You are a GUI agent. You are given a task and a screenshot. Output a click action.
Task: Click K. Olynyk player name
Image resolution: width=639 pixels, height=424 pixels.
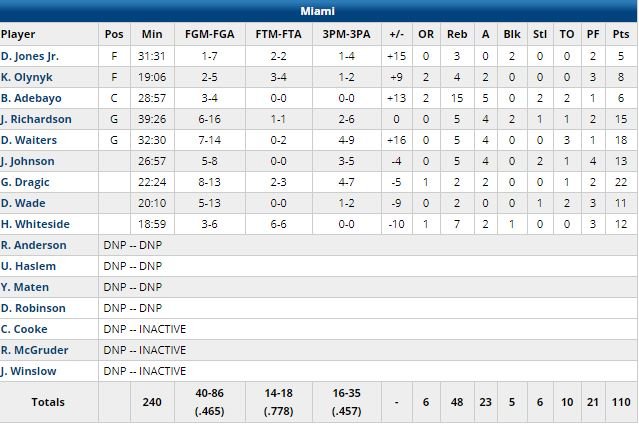click(25, 77)
